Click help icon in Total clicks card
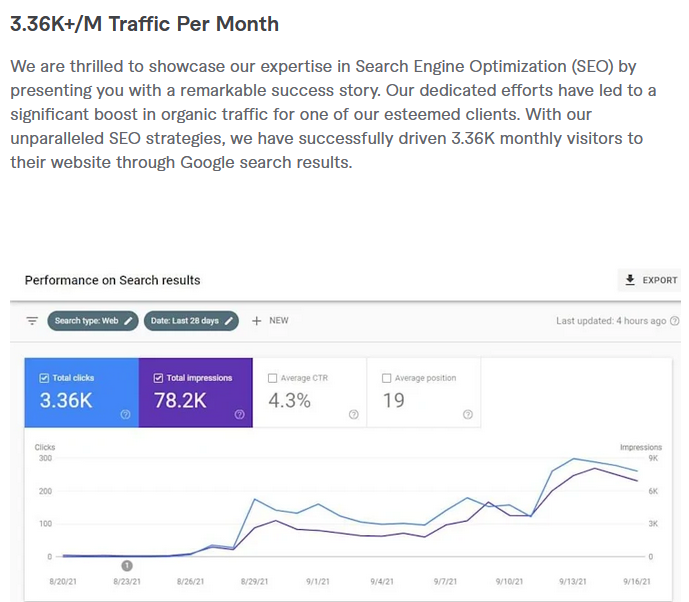Image resolution: width=689 pixels, height=602 pixels. [x=125, y=414]
